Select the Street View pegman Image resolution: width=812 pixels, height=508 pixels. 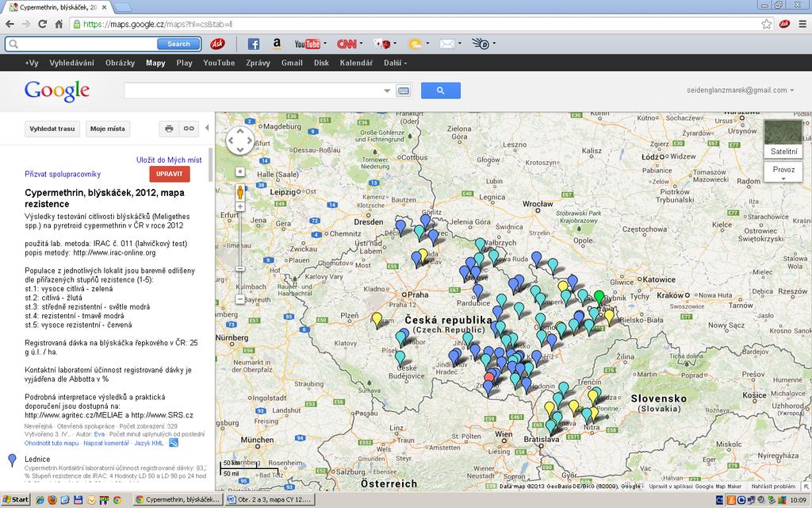pos(239,192)
